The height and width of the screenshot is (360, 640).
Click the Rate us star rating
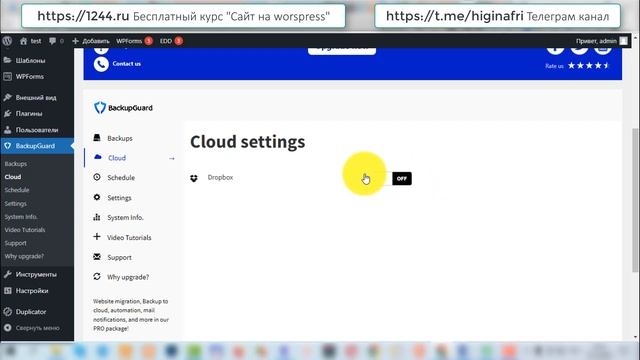[x=589, y=65]
